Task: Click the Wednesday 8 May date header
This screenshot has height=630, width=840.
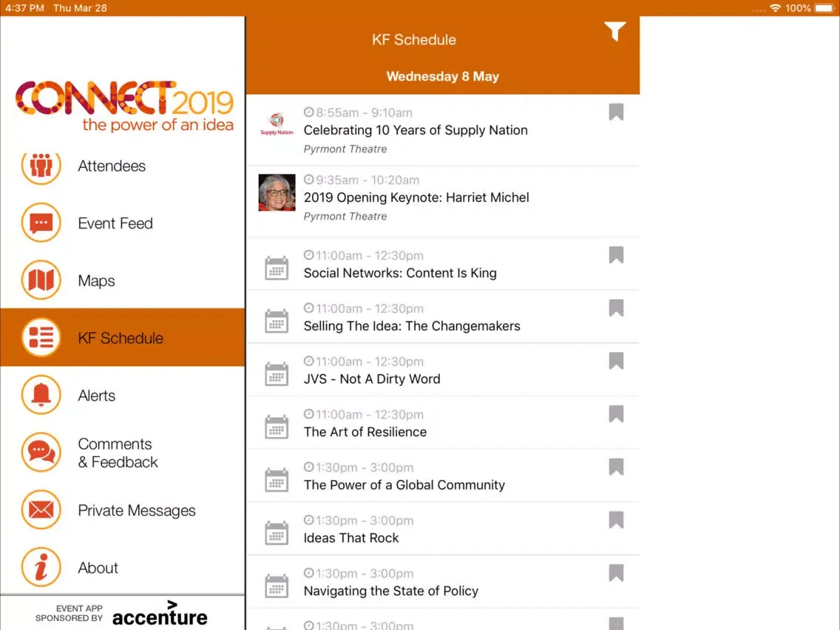Action: coord(442,77)
